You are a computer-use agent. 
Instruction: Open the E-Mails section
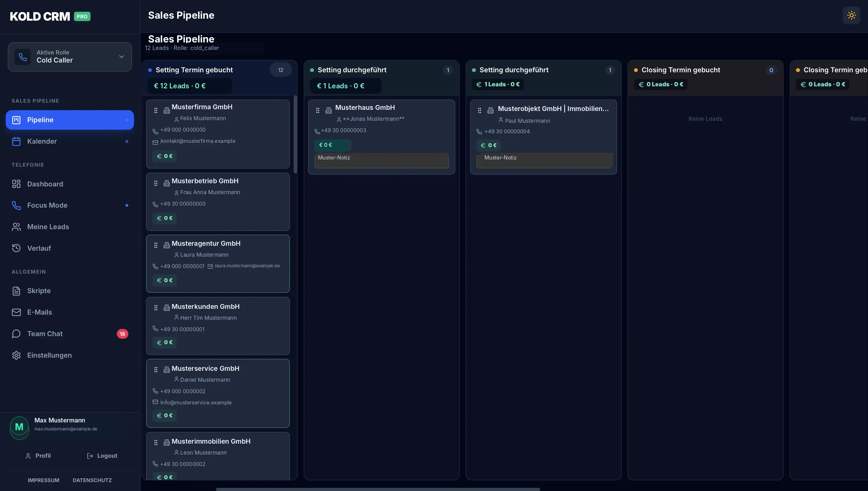pos(70,312)
